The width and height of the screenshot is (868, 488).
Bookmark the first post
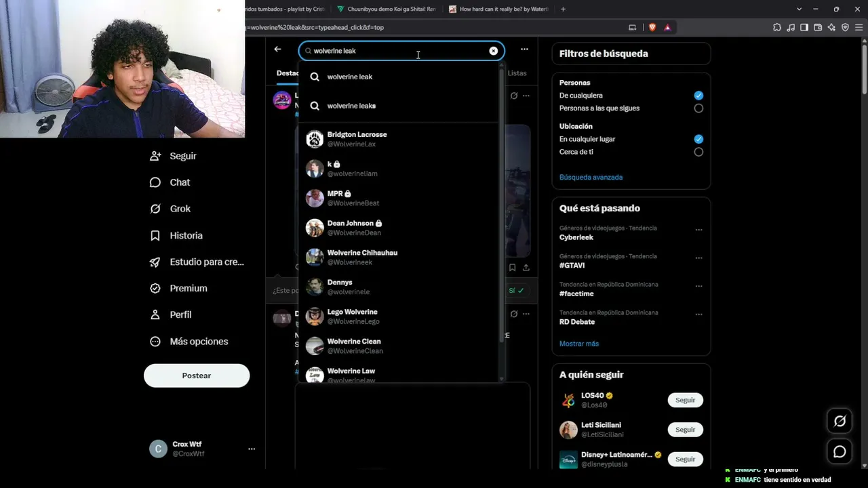point(512,268)
